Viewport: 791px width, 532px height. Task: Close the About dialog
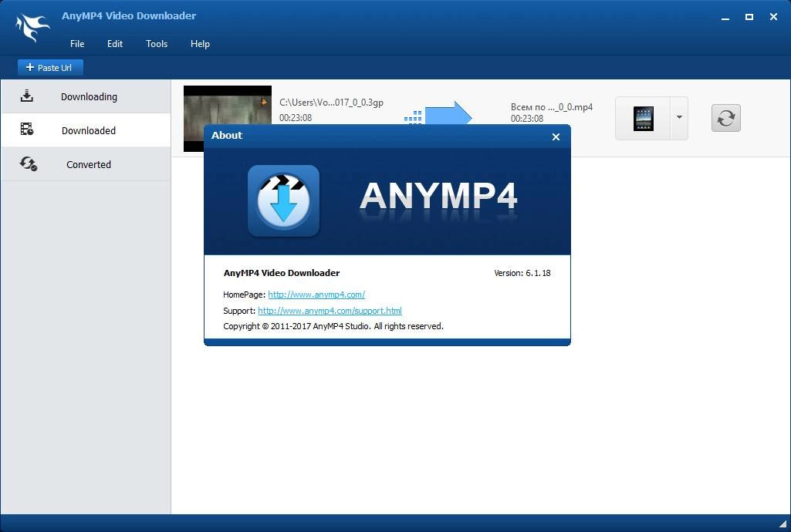click(556, 136)
